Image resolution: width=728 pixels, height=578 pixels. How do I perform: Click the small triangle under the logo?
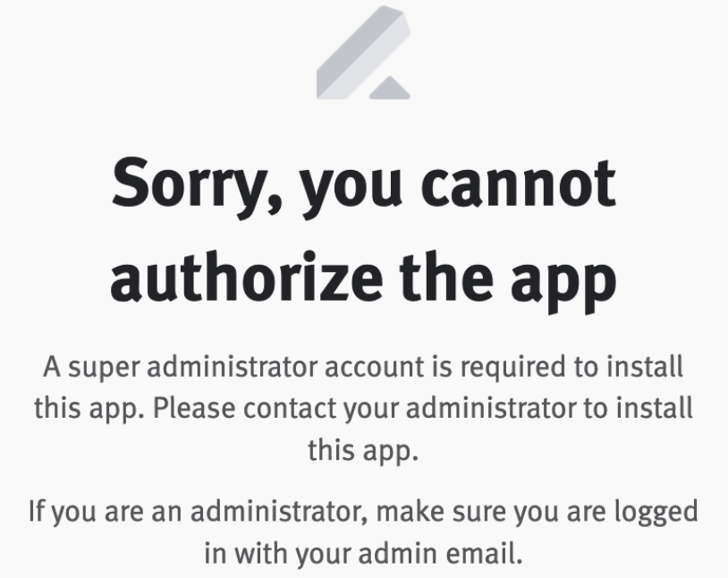coord(390,88)
